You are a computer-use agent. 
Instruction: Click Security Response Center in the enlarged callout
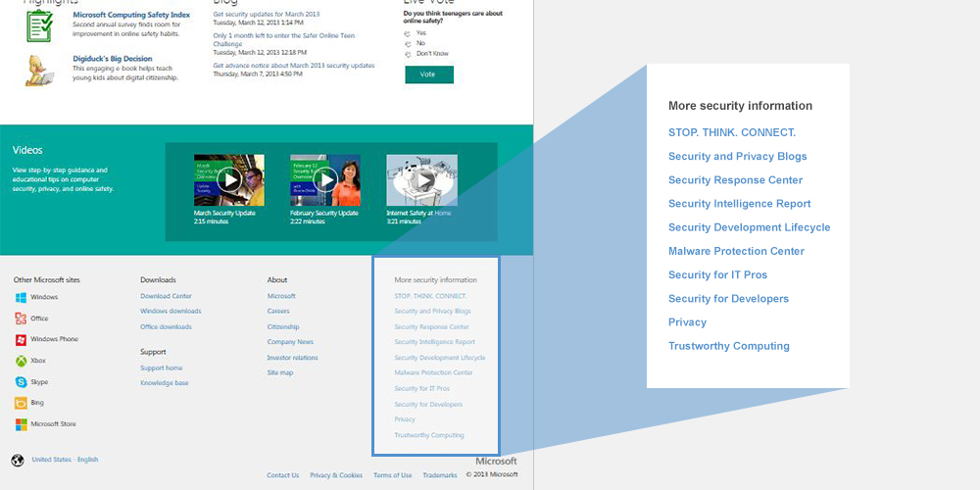736,180
